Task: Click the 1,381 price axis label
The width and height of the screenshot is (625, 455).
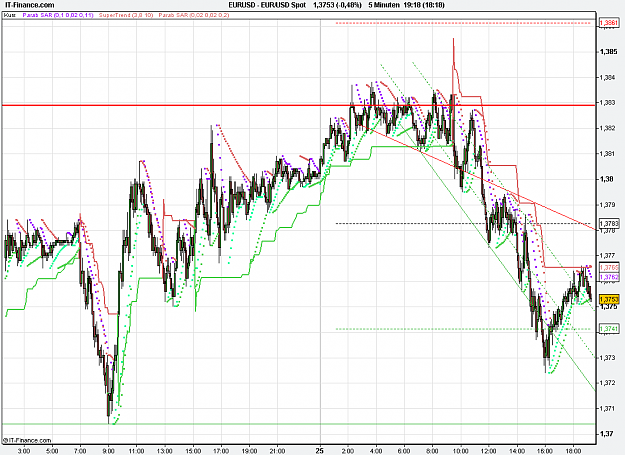Action: coord(608,154)
